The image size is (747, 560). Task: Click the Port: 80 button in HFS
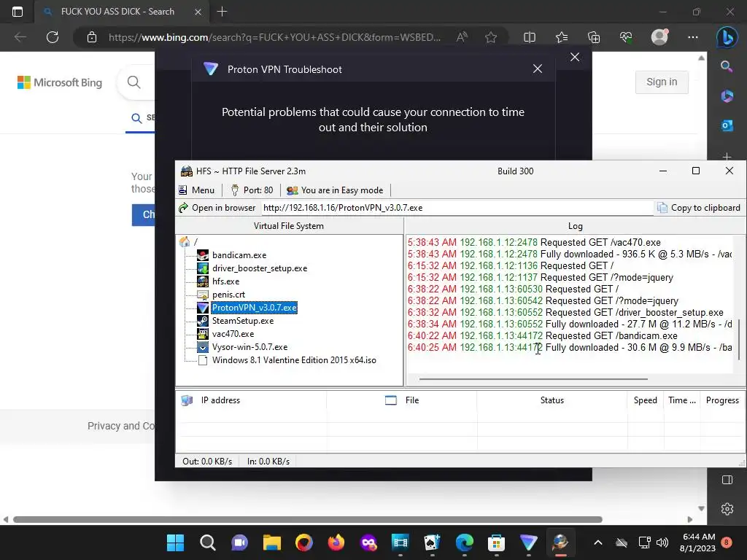point(252,190)
